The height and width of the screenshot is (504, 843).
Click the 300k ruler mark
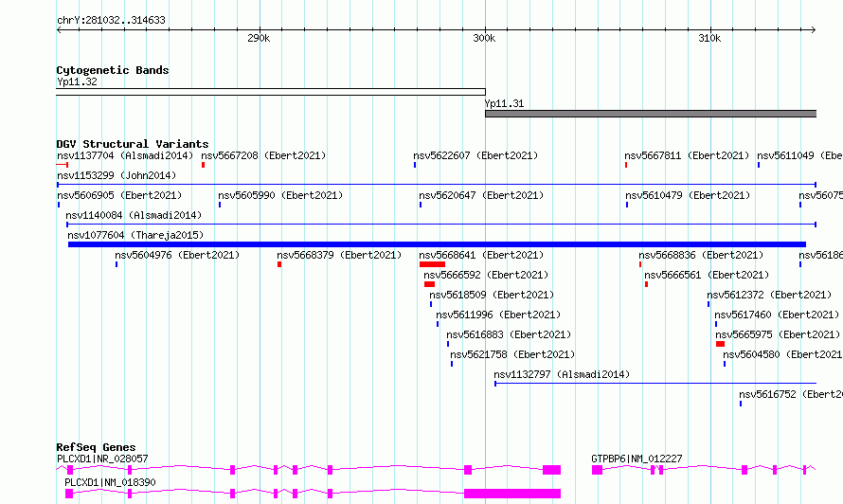484,38
